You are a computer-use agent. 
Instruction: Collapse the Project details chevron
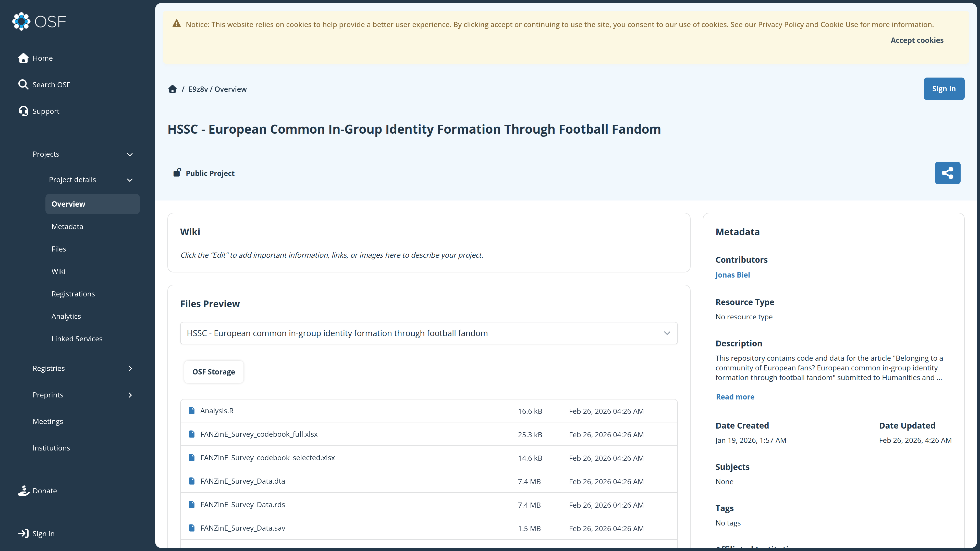(130, 180)
